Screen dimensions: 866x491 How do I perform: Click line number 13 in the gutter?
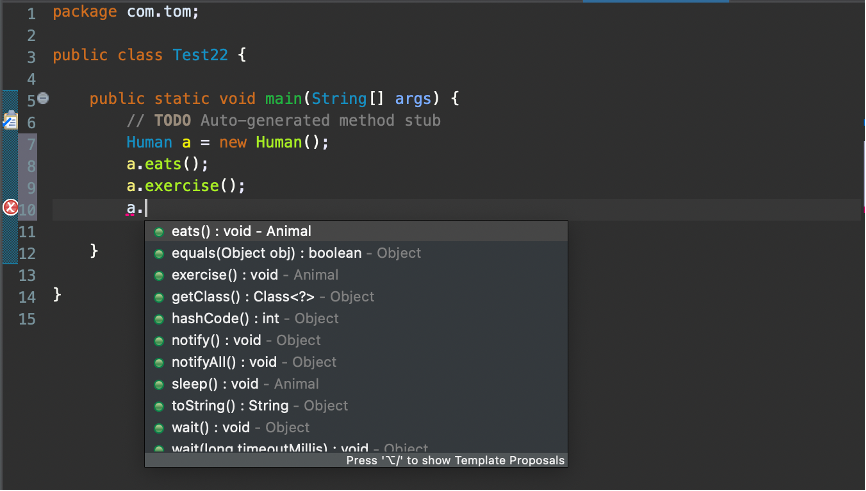(x=27, y=276)
